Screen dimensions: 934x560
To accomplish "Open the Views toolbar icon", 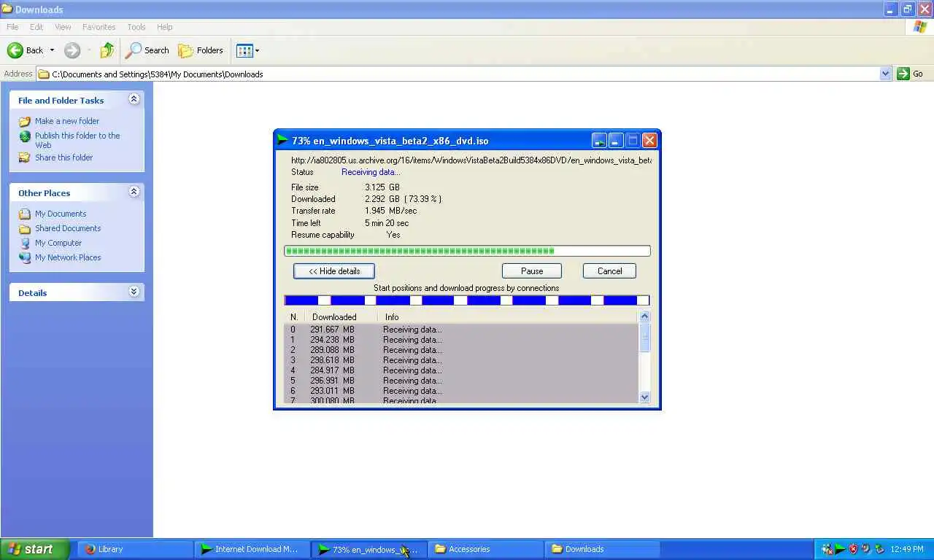I will point(244,50).
